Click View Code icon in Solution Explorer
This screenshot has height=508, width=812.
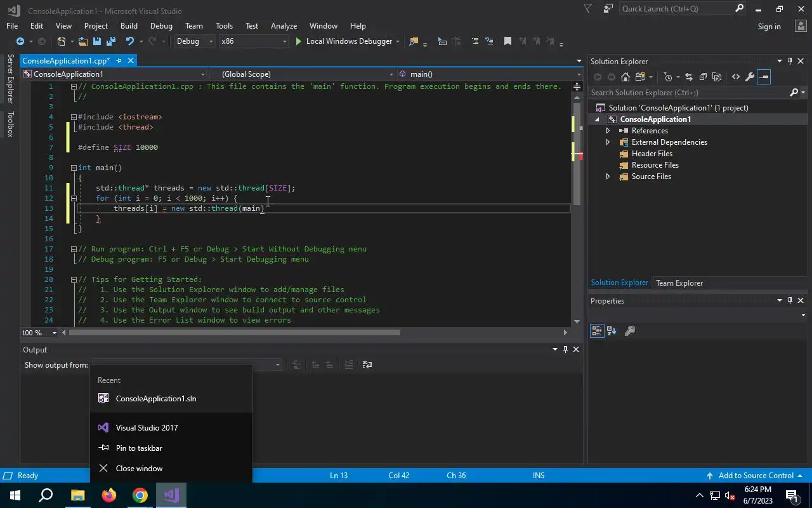click(x=736, y=77)
